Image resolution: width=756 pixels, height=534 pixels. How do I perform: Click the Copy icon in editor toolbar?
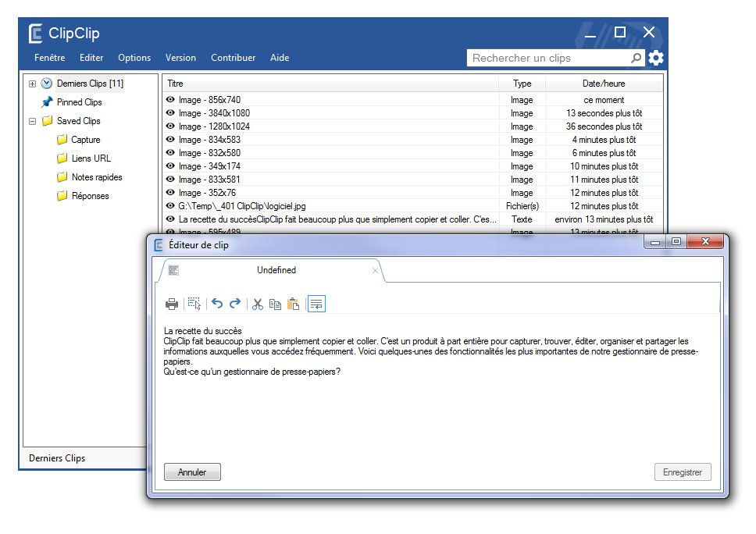click(275, 304)
